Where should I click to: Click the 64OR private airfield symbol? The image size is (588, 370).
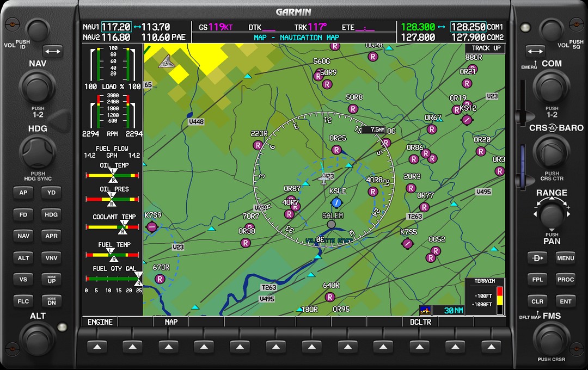[329, 297]
